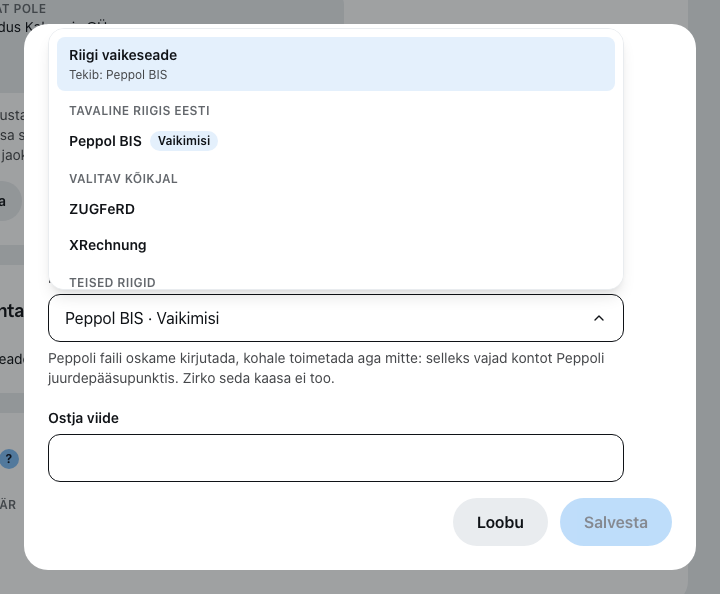Focus the Ostja viide input field
The height and width of the screenshot is (594, 720).
(x=336, y=458)
